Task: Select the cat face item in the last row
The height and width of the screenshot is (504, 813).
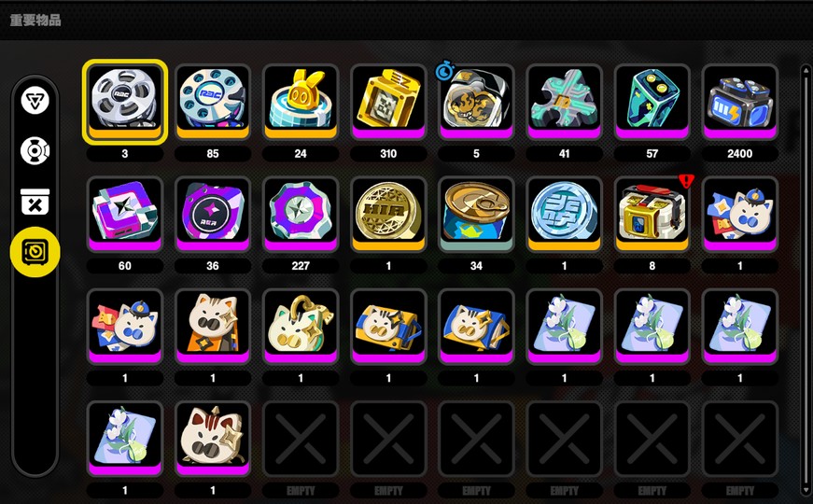Action: tap(213, 439)
